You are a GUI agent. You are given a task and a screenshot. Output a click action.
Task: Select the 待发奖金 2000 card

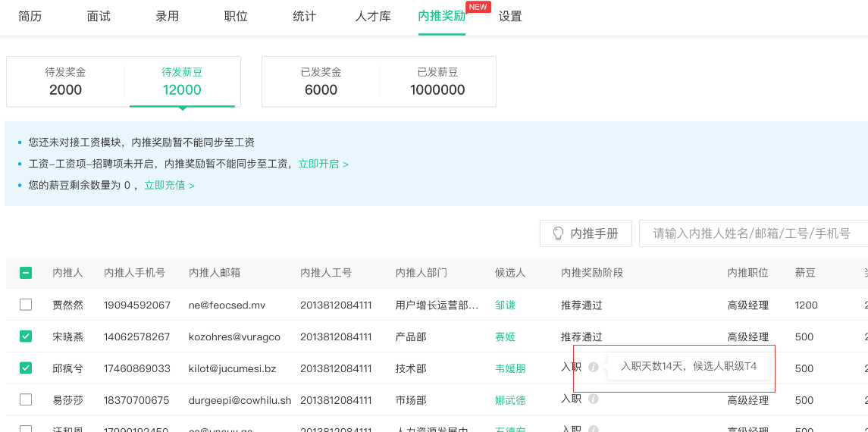(x=66, y=81)
